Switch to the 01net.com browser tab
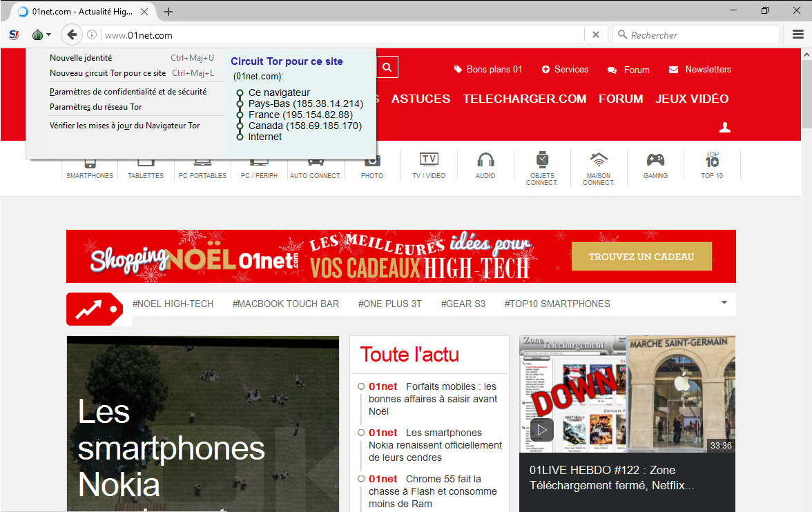812x512 pixels. tap(82, 12)
